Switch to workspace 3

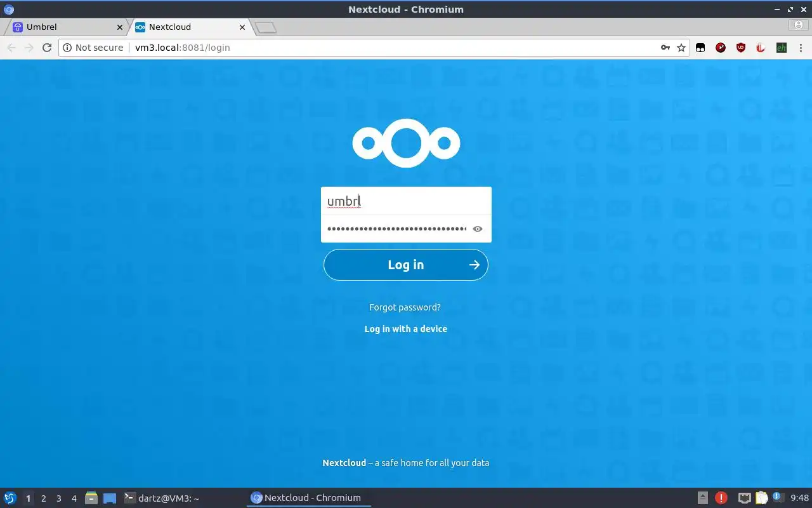click(58, 498)
